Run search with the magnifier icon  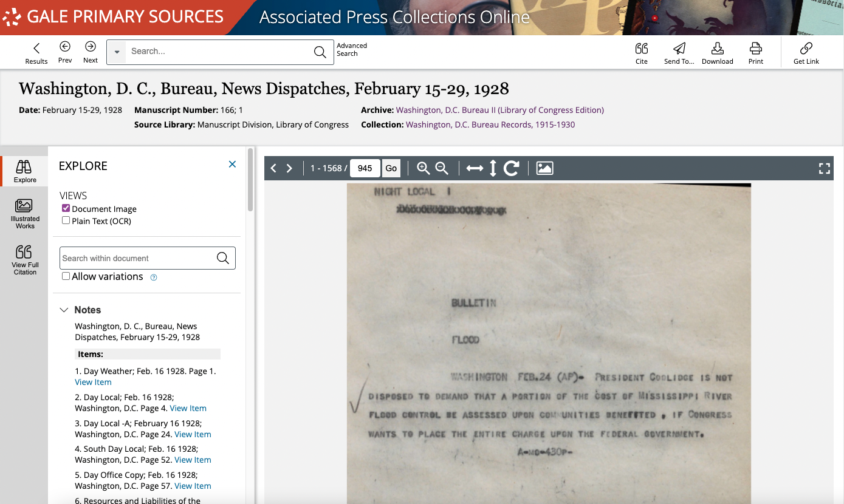pyautogui.click(x=320, y=52)
